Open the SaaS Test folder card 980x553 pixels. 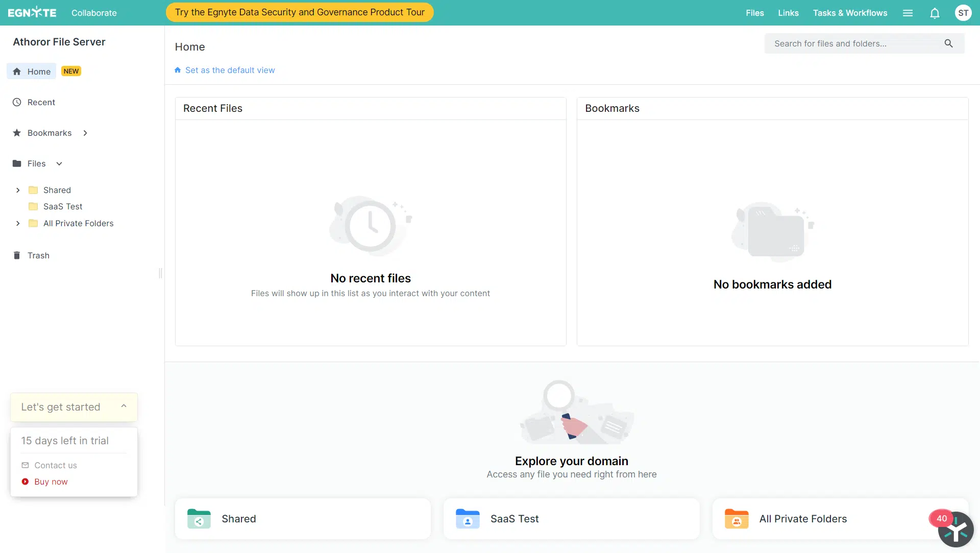571,519
